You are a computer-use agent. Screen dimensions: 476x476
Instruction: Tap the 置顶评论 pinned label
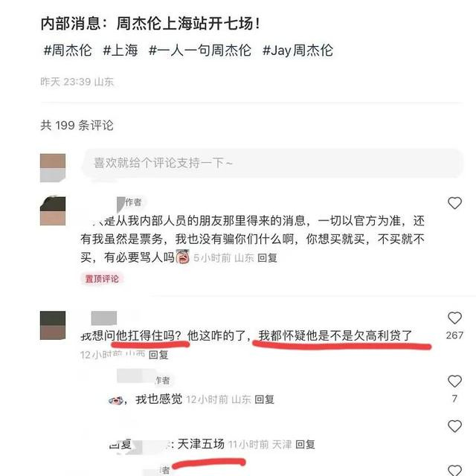click(x=102, y=279)
